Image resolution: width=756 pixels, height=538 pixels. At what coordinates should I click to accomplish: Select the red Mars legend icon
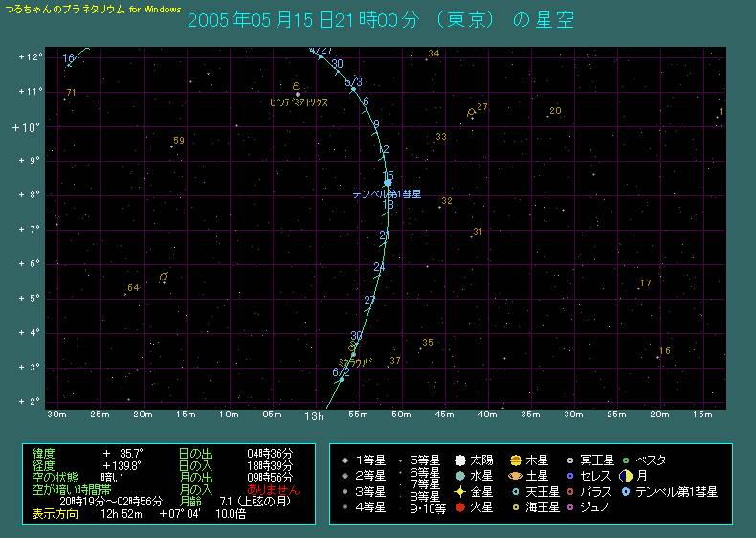460,507
